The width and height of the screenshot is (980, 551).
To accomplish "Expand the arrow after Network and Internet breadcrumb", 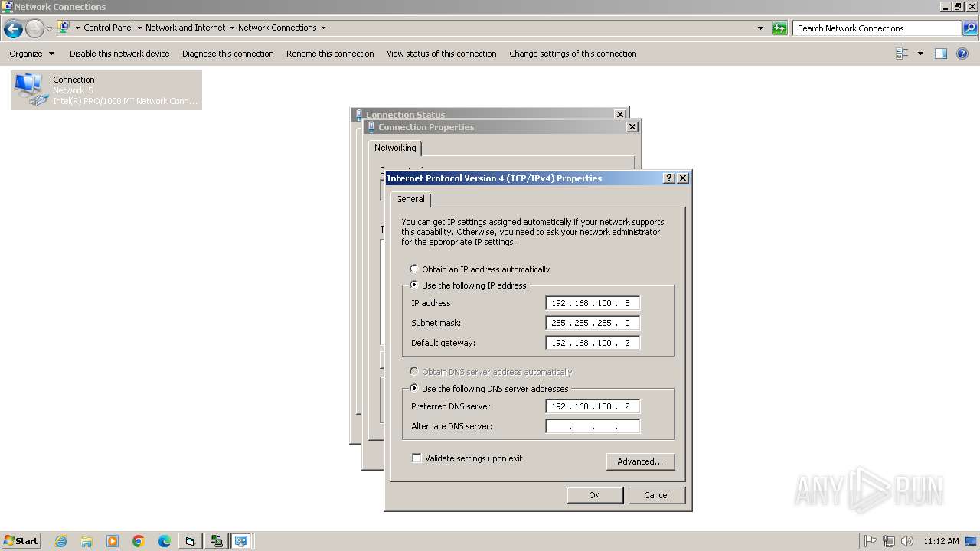I will 232,28.
